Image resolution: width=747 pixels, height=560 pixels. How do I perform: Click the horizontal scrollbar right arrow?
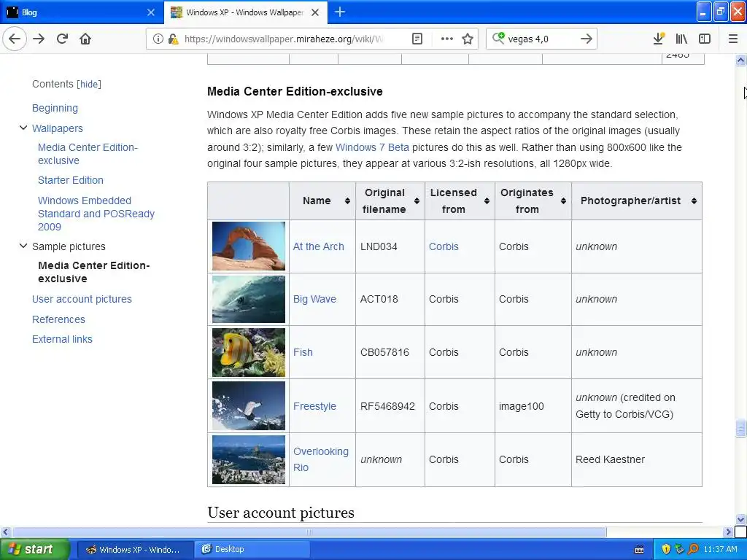point(729,532)
